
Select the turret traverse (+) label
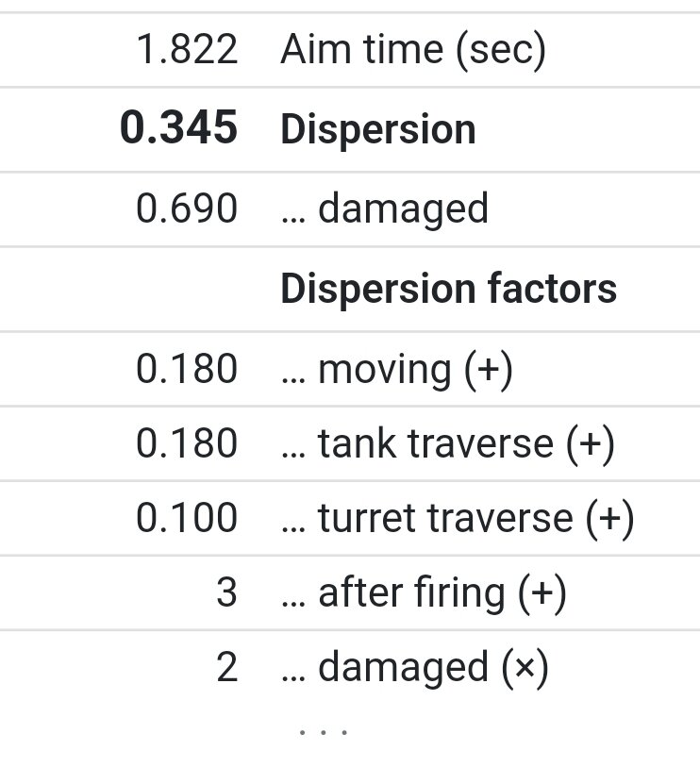pos(458,519)
